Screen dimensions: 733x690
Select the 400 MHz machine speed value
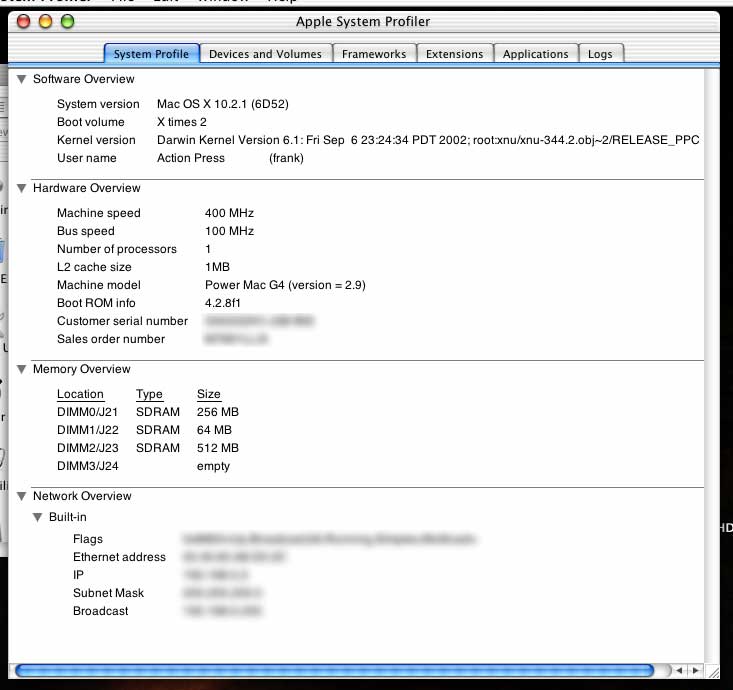coord(229,213)
